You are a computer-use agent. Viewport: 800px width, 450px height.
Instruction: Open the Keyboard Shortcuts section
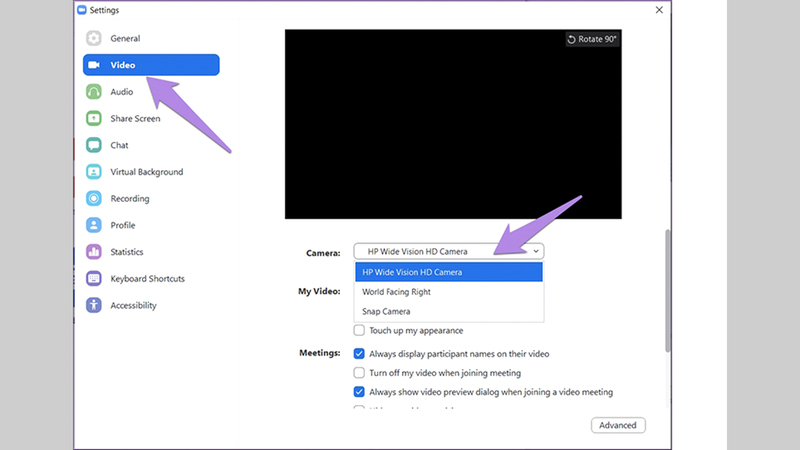coord(147,279)
